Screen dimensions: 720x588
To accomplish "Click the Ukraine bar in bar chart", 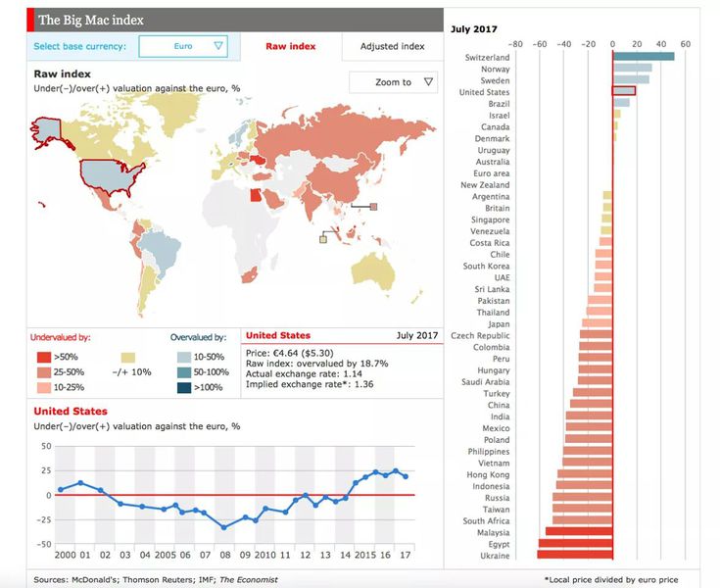I will [575, 556].
